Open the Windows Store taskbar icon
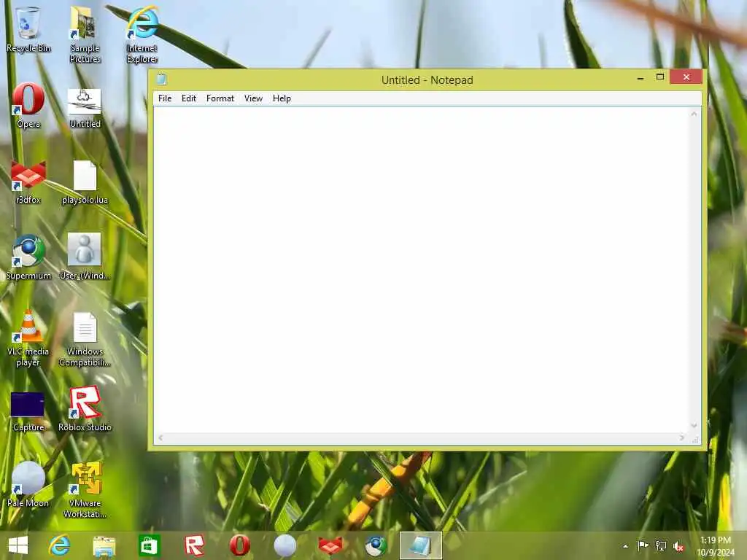Viewport: 747px width, 560px height. click(149, 545)
